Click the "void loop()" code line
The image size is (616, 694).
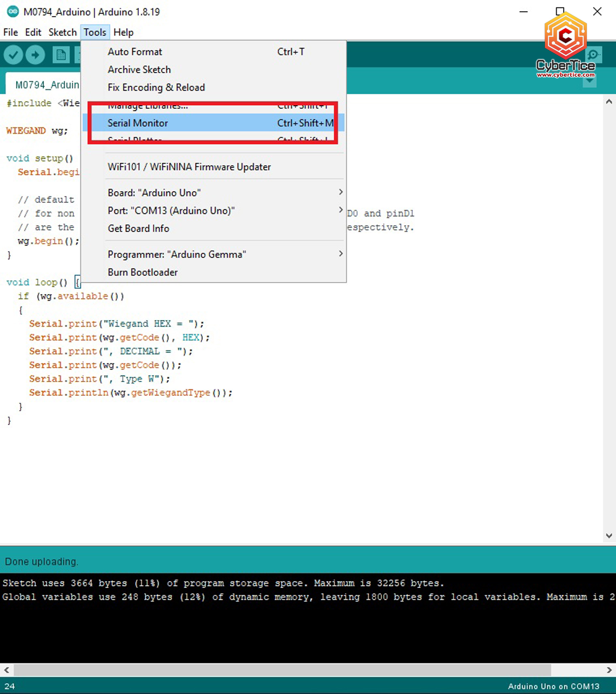[43, 282]
